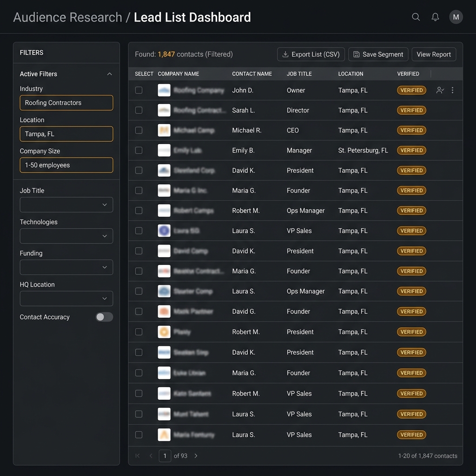Click company logo in David G. row

click(x=164, y=311)
